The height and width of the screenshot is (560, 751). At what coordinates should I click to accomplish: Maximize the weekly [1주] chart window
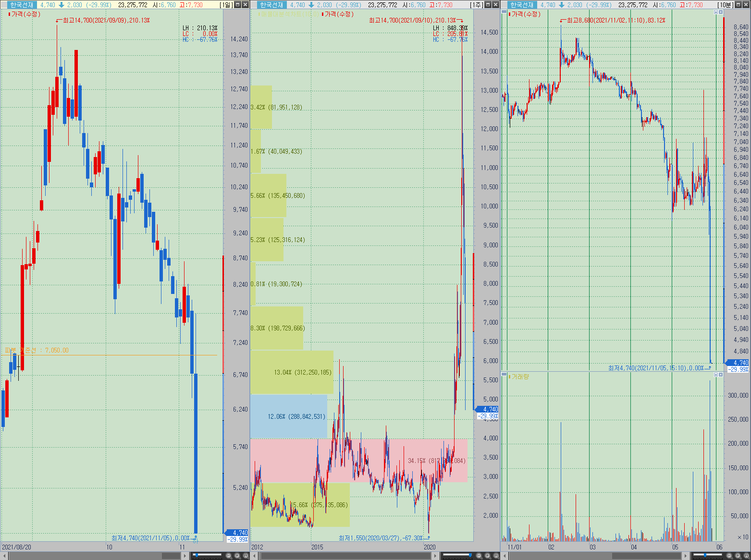point(488,4)
